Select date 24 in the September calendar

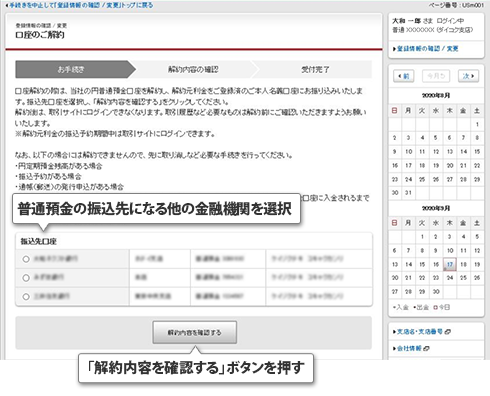[450, 278]
